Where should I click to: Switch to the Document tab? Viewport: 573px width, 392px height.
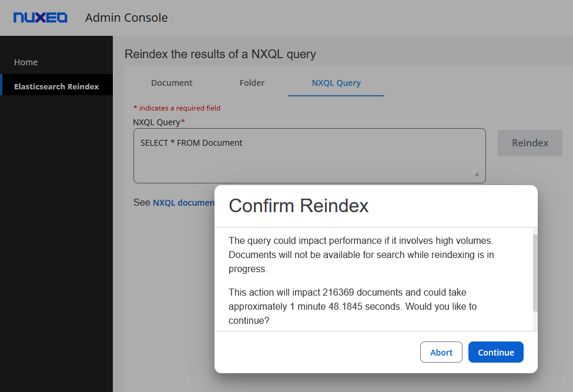[x=172, y=83]
